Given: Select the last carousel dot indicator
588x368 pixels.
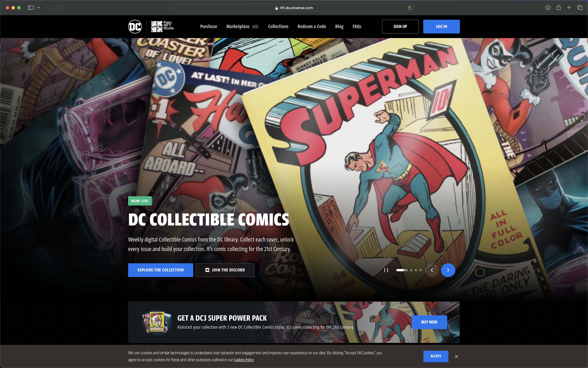Looking at the screenshot, I should pos(420,270).
